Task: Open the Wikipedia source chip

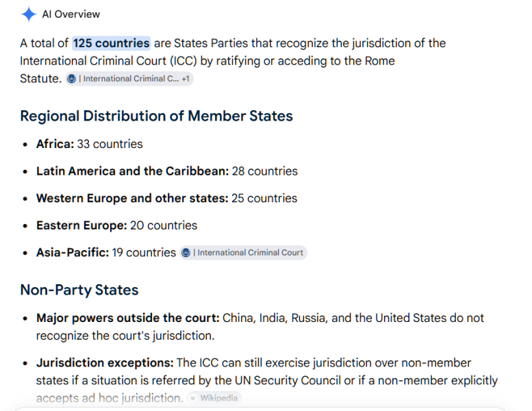Action: (x=214, y=398)
